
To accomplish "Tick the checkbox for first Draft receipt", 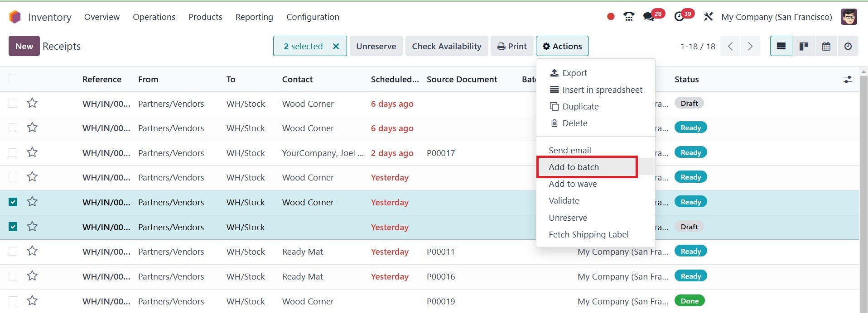I will [13, 104].
